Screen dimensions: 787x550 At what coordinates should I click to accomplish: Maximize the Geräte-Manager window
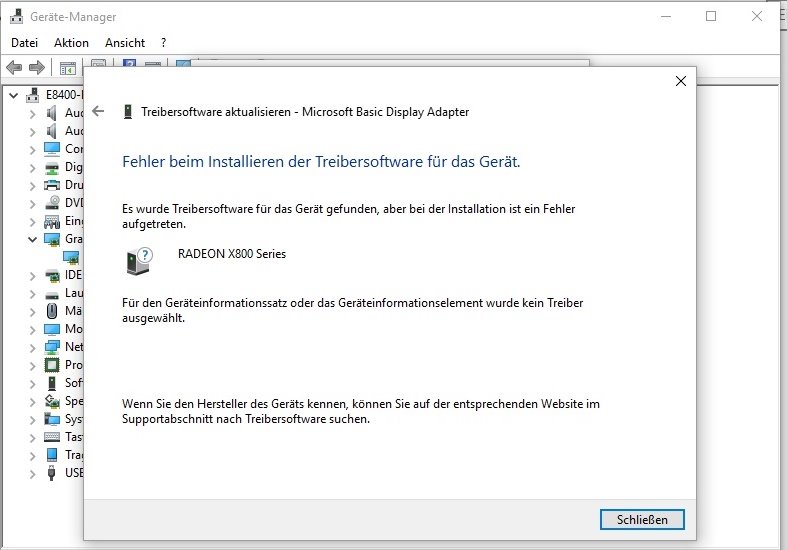[711, 17]
